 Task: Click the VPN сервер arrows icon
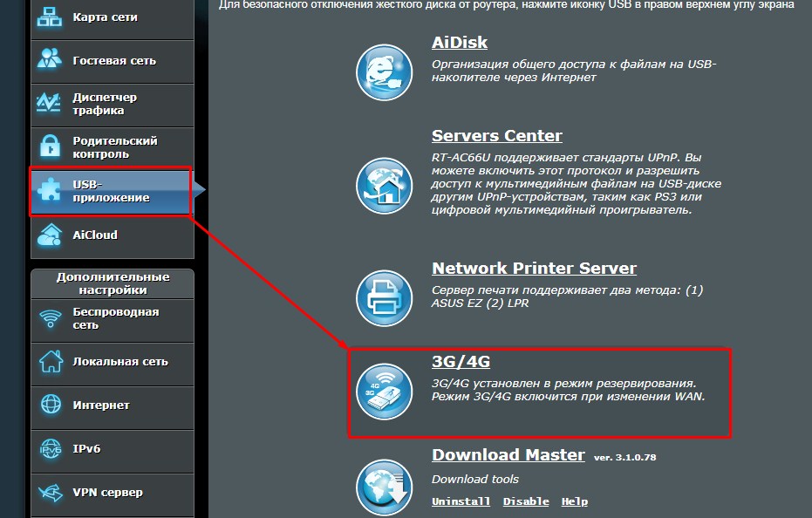[51, 492]
